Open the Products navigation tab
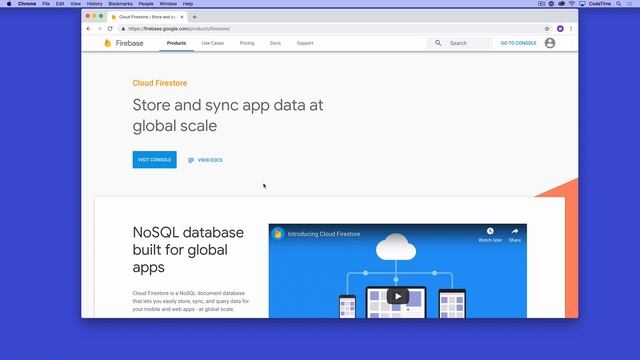Image resolution: width=640 pixels, height=360 pixels. click(x=176, y=43)
